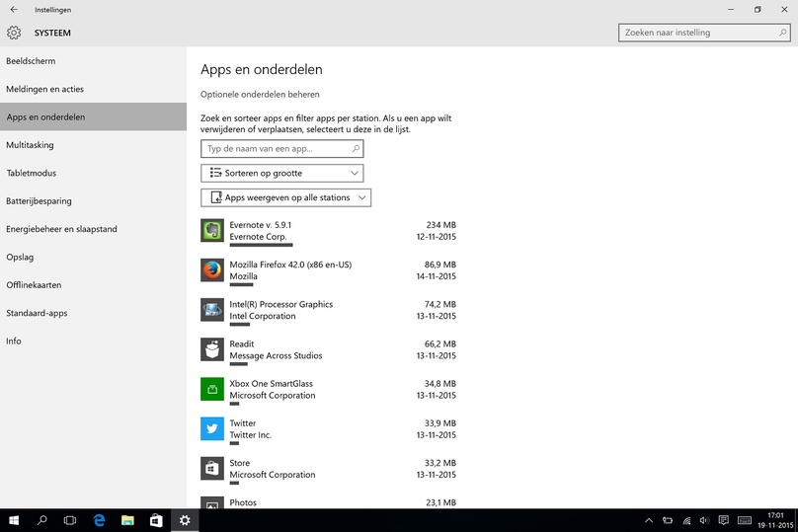Select the Twitter app icon
Screen dimensions: 798x532
(x=211, y=428)
